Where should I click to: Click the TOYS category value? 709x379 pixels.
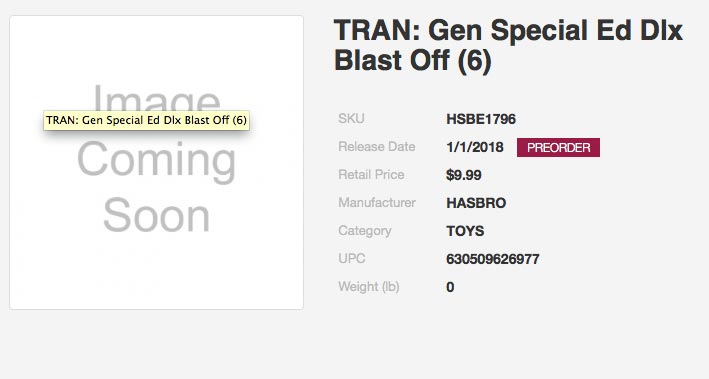tap(465, 231)
